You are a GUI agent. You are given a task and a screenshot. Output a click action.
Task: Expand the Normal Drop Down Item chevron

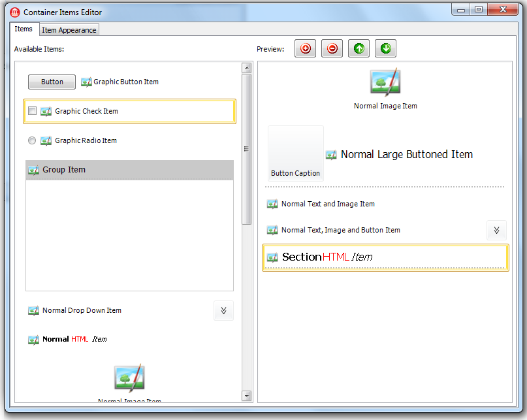pyautogui.click(x=223, y=311)
